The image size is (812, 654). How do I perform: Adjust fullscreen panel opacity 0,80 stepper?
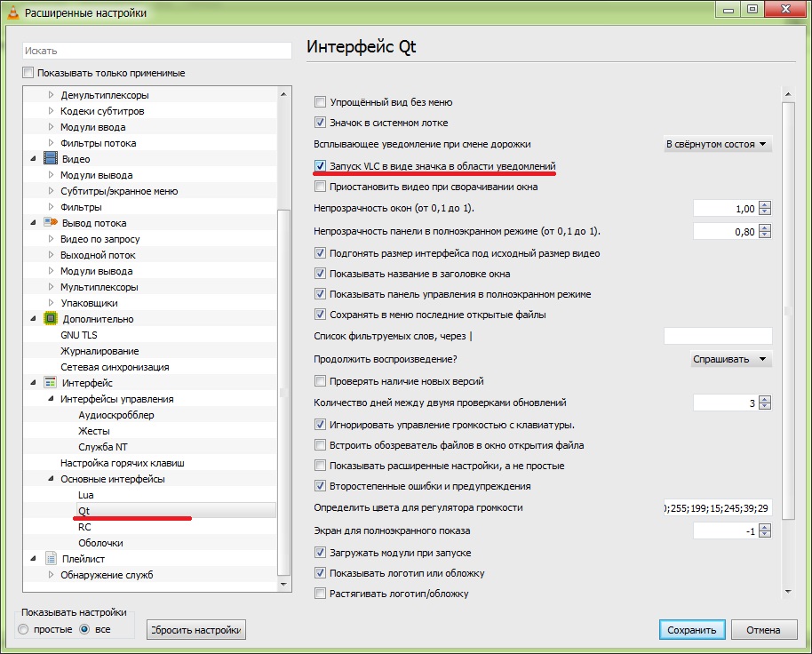(765, 231)
